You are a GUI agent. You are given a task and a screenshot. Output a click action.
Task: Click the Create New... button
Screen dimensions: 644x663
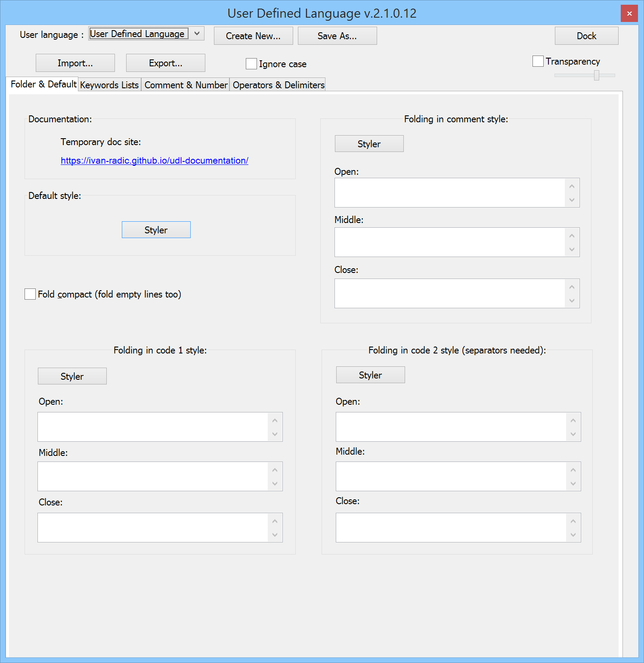click(x=253, y=36)
